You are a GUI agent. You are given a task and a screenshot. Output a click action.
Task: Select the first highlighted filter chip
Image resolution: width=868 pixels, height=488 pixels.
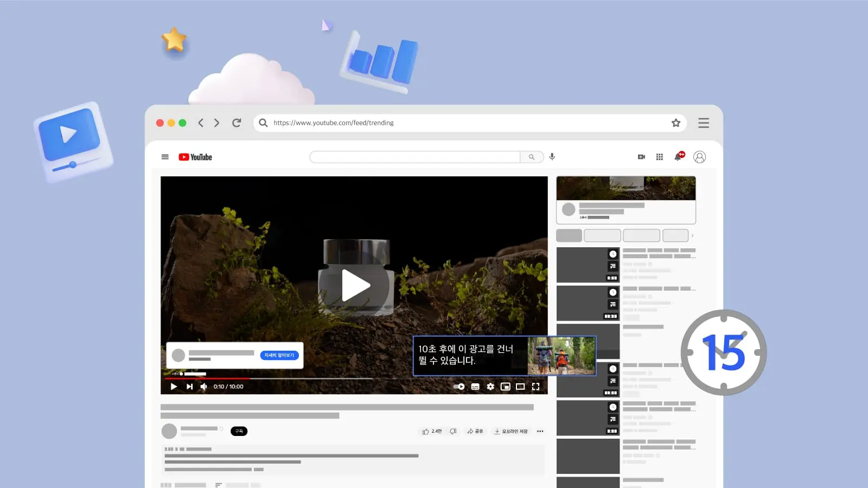tap(569, 235)
